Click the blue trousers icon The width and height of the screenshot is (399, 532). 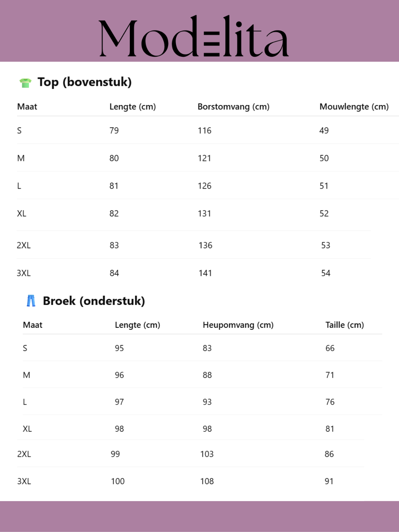(31, 301)
